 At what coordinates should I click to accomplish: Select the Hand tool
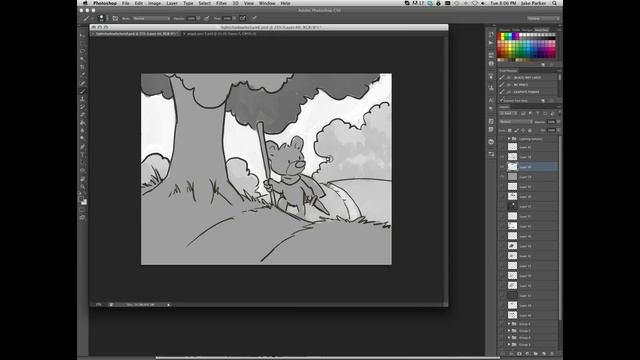(x=83, y=178)
